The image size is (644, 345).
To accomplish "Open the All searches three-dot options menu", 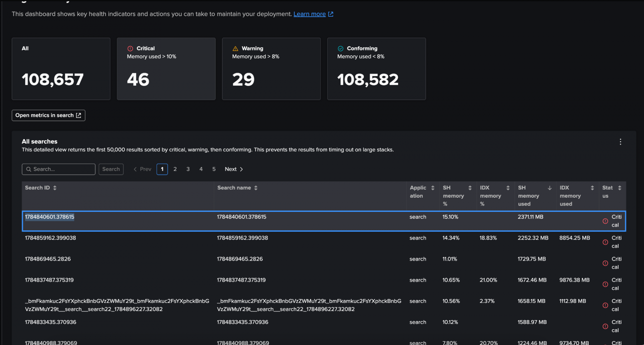I will (620, 142).
